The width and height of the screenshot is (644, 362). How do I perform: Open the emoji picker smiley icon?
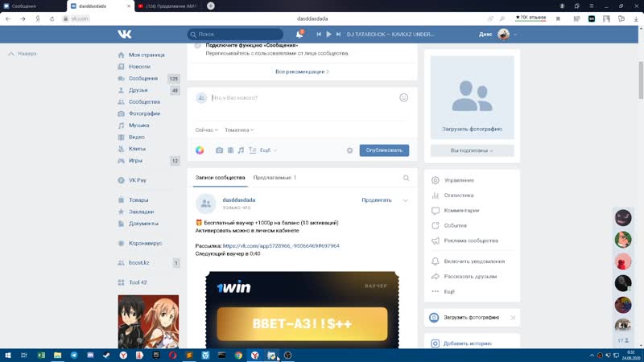[x=404, y=97]
